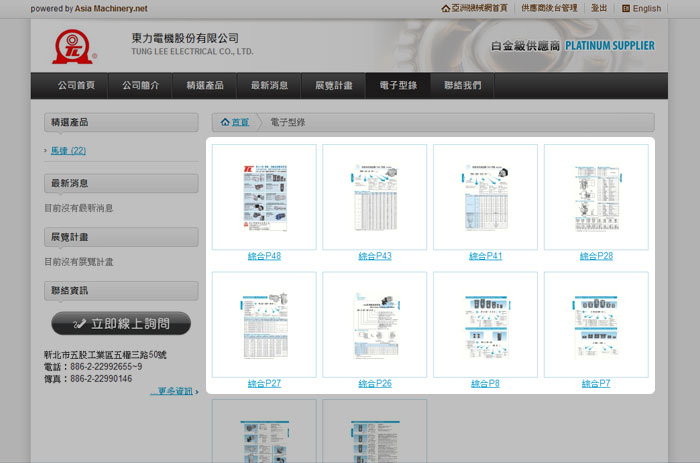Click 聯絡資訊 sidebar heading

coord(121,291)
